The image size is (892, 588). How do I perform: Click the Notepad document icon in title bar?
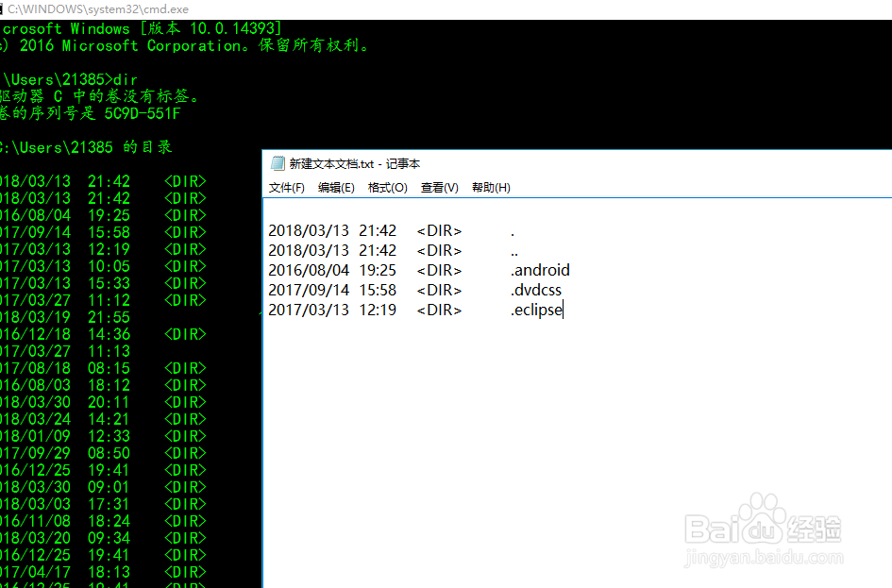(277, 162)
